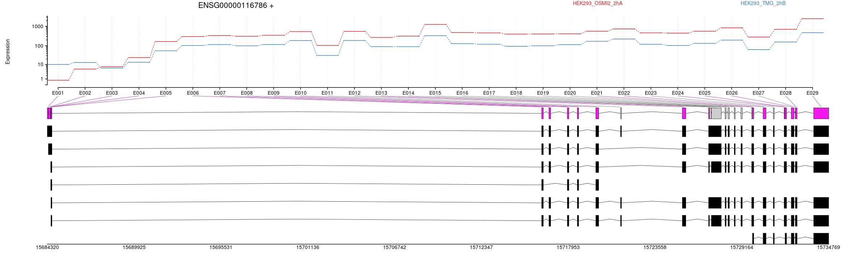Click exon label E006
Screen dimensions: 868x253
193,93
